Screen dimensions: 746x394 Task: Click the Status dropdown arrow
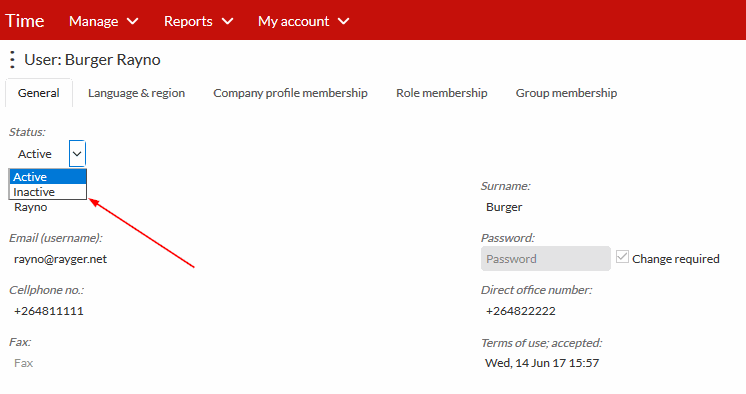point(77,154)
